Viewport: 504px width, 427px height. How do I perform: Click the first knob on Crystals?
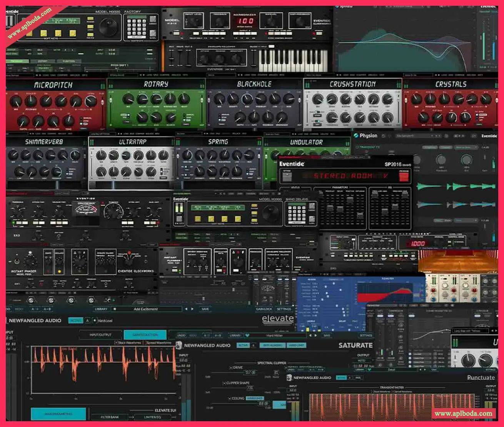coord(417,99)
